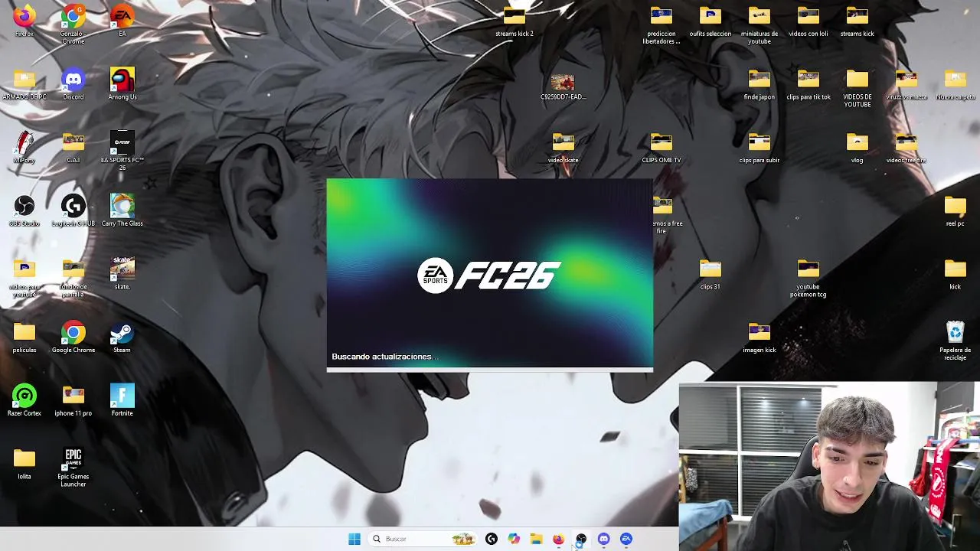Select the iphone 11 pro folder
Screen dimensions: 980x551
[73, 401]
